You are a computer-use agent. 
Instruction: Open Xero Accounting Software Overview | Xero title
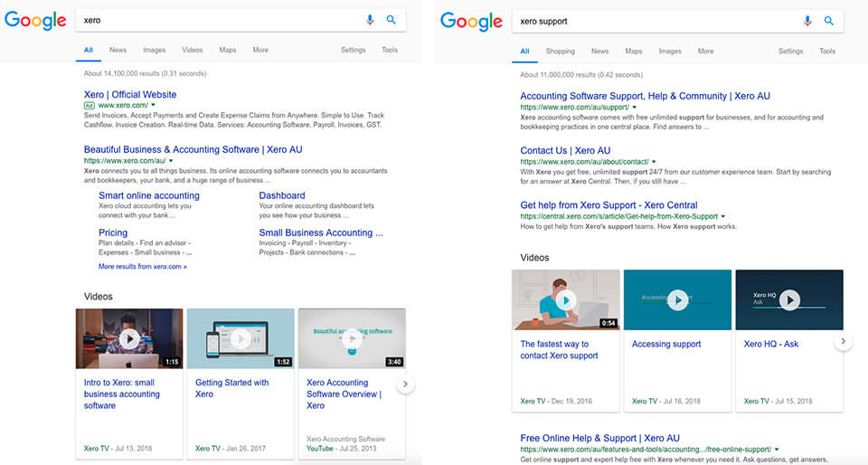click(344, 394)
